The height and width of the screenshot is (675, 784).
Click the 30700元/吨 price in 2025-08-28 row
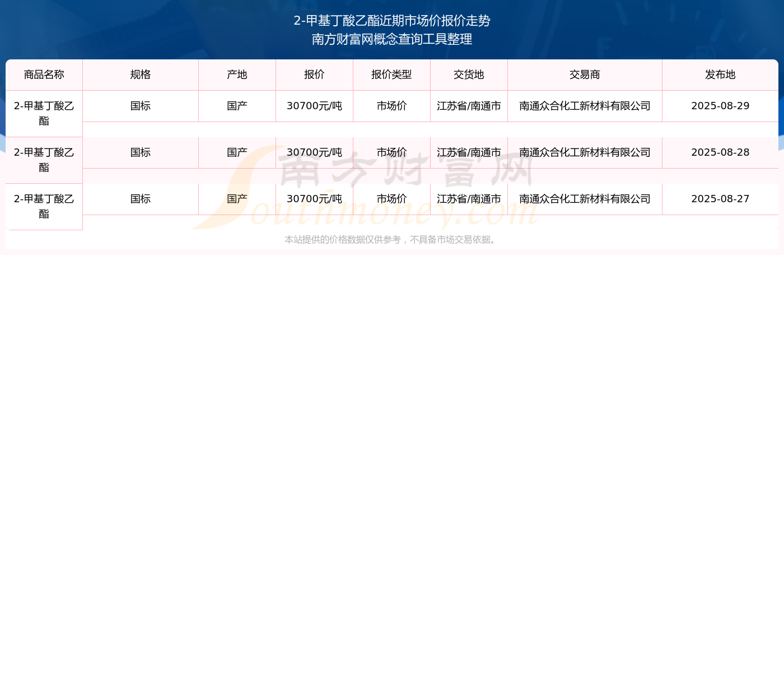(315, 152)
